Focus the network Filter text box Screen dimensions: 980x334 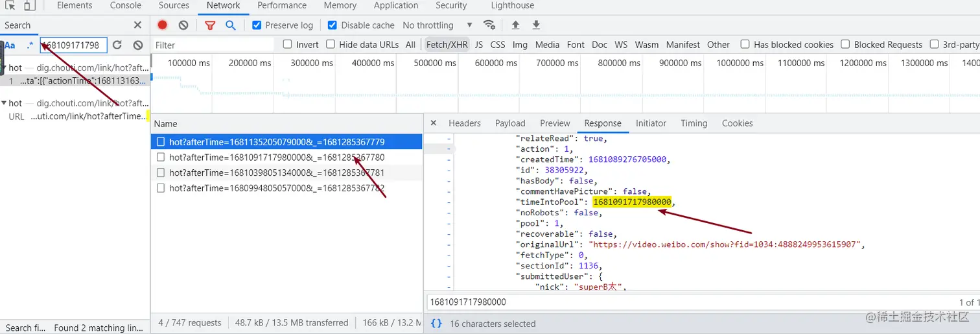click(x=213, y=45)
